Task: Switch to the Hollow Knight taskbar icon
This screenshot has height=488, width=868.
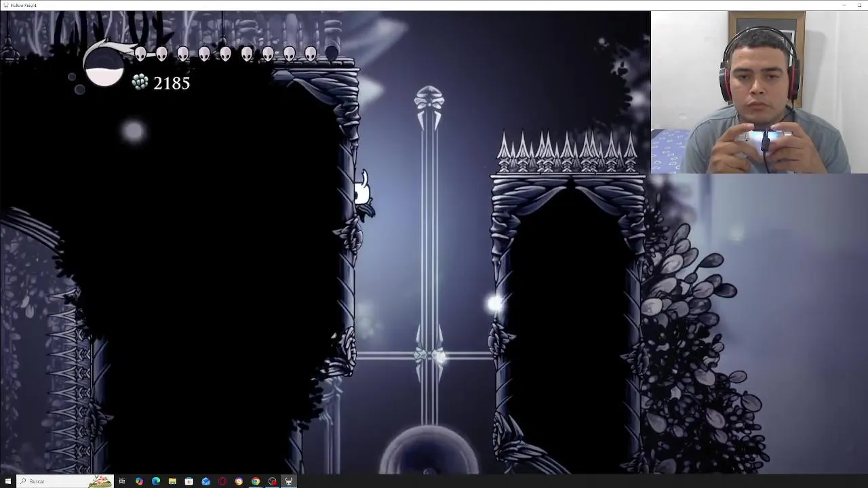Action: (x=289, y=481)
